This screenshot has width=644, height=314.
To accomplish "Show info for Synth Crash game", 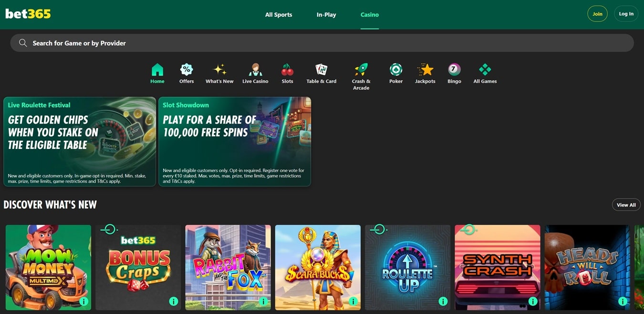I will (533, 301).
